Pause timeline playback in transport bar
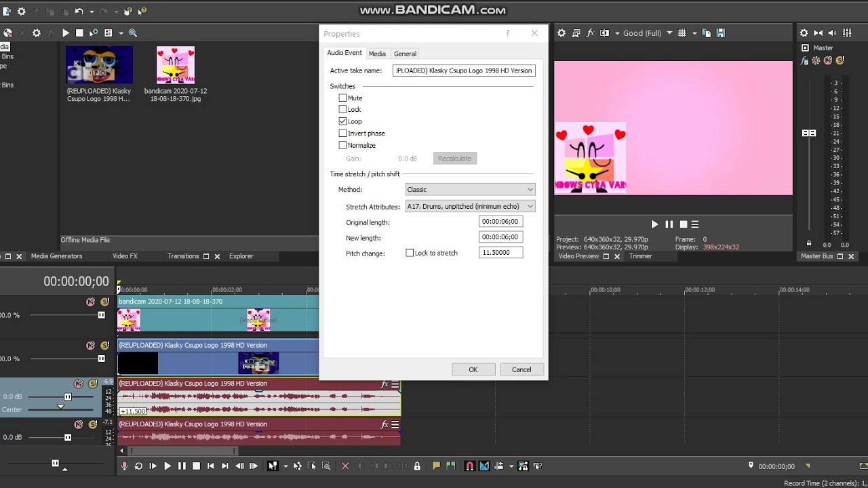The width and height of the screenshot is (868, 488). 182,466
